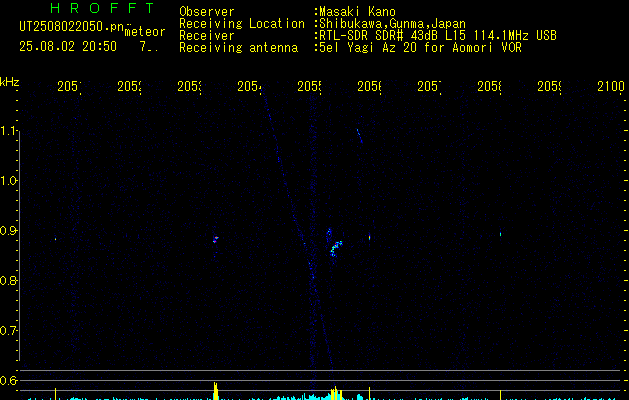Click the Receiving Location label
This screenshot has height=400, width=629.
242,24
